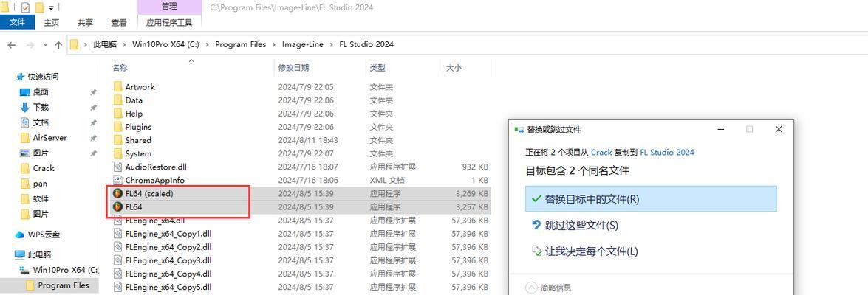Select Win10Pro X64 (C:) drive in tree
The width and height of the screenshot is (868, 295).
[x=65, y=270]
